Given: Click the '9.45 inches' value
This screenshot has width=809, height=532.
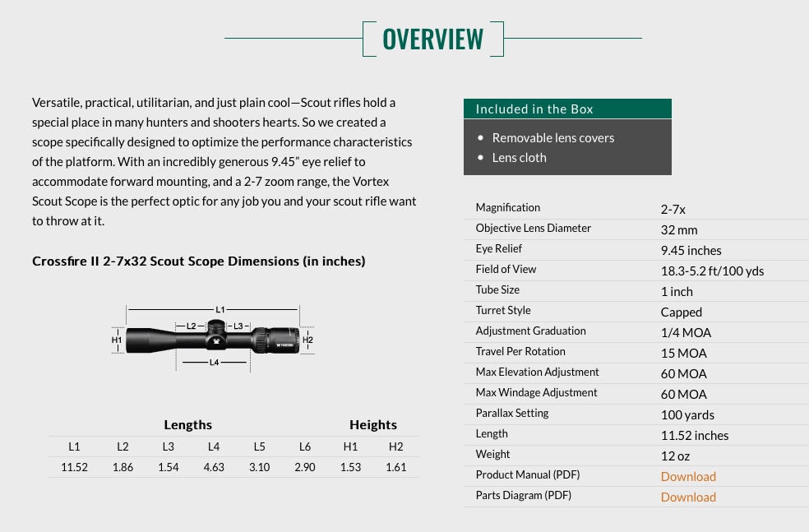Looking at the screenshot, I should [x=691, y=250].
